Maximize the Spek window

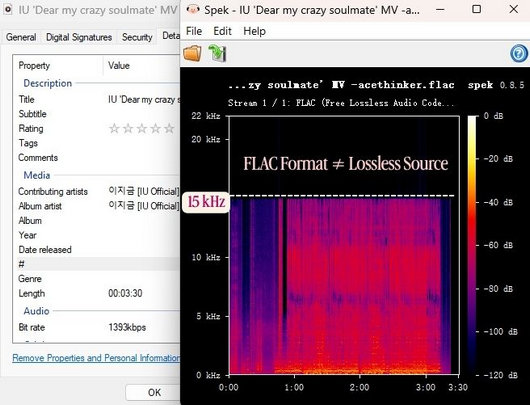pyautogui.click(x=476, y=9)
